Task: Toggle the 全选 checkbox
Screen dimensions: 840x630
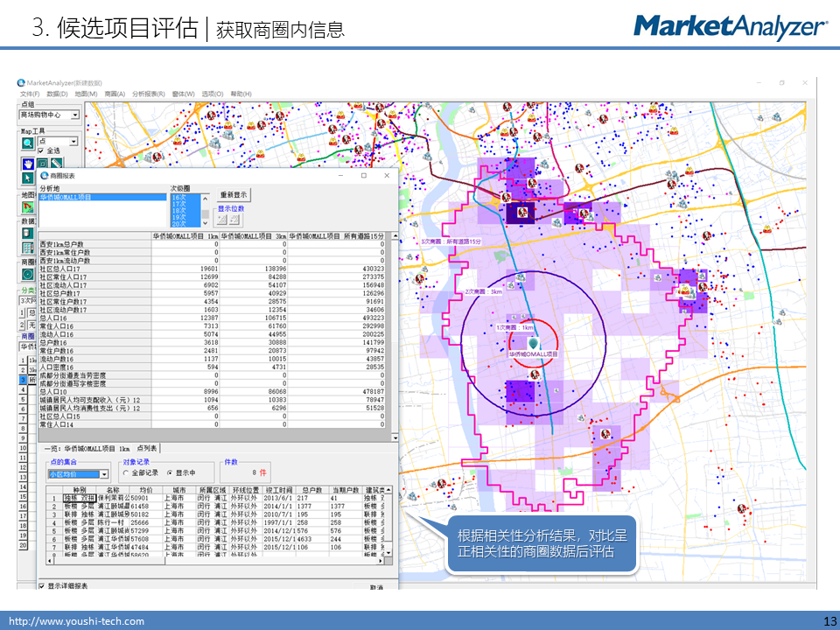Action: pyautogui.click(x=41, y=151)
